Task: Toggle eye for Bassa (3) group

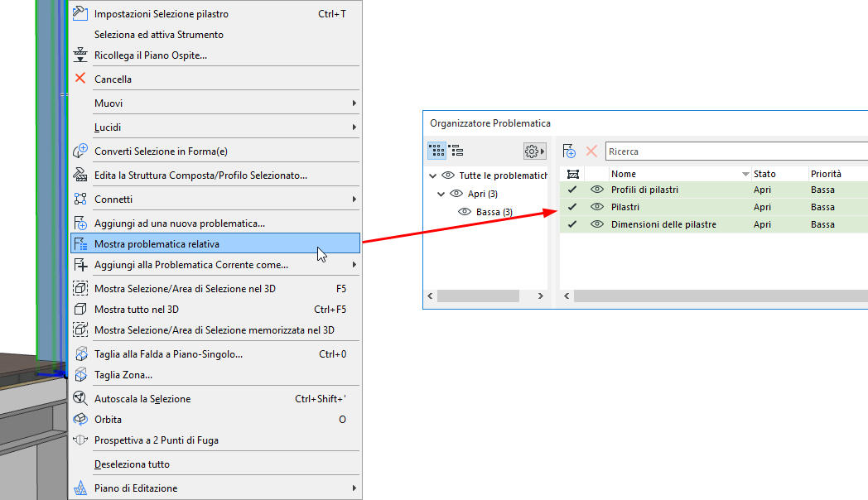Action: click(x=465, y=212)
